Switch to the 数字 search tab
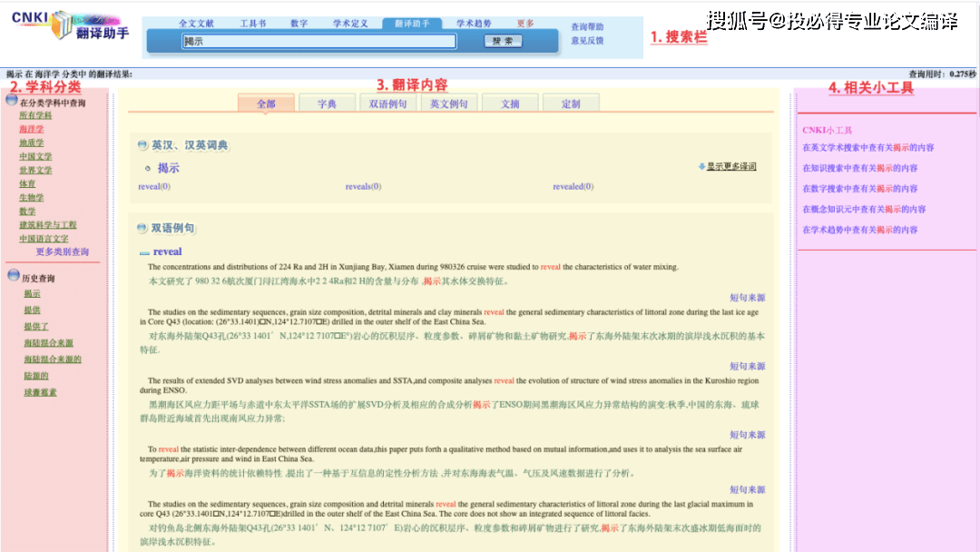This screenshot has height=552, width=980. pos(299,23)
